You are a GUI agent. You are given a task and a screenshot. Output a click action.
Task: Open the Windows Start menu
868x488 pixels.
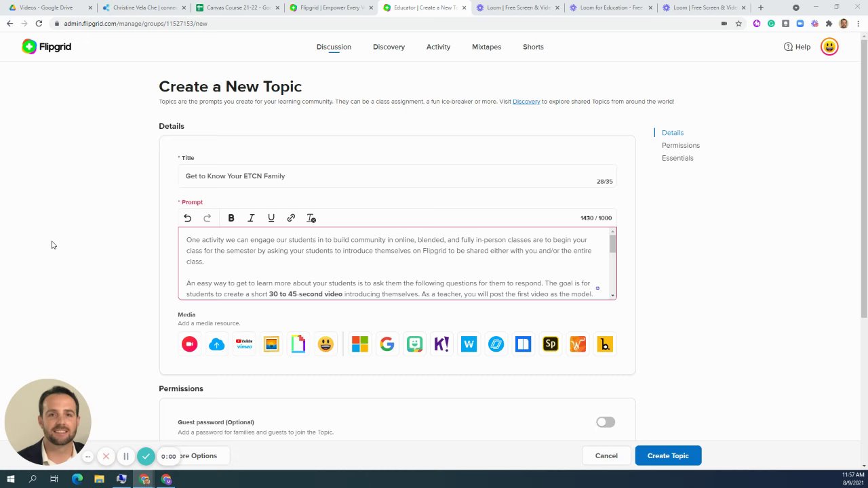tap(10, 480)
